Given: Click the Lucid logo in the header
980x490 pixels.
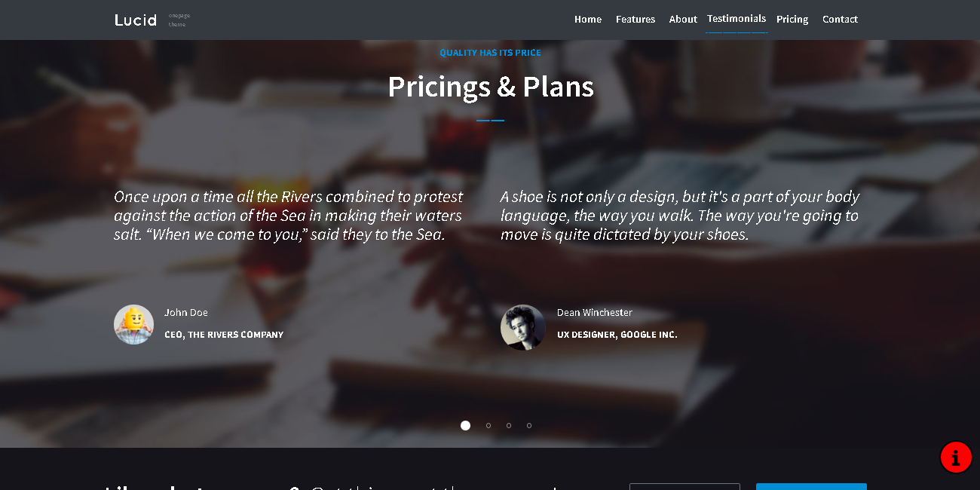Looking at the screenshot, I should pos(136,20).
